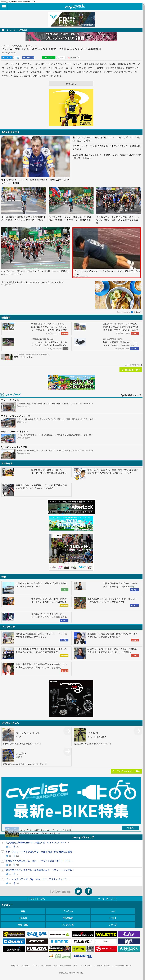Viewport: 145px width, 980px height.
Task: Click the yellow Pinarello 15 winners ad
Action: click(71, 108)
